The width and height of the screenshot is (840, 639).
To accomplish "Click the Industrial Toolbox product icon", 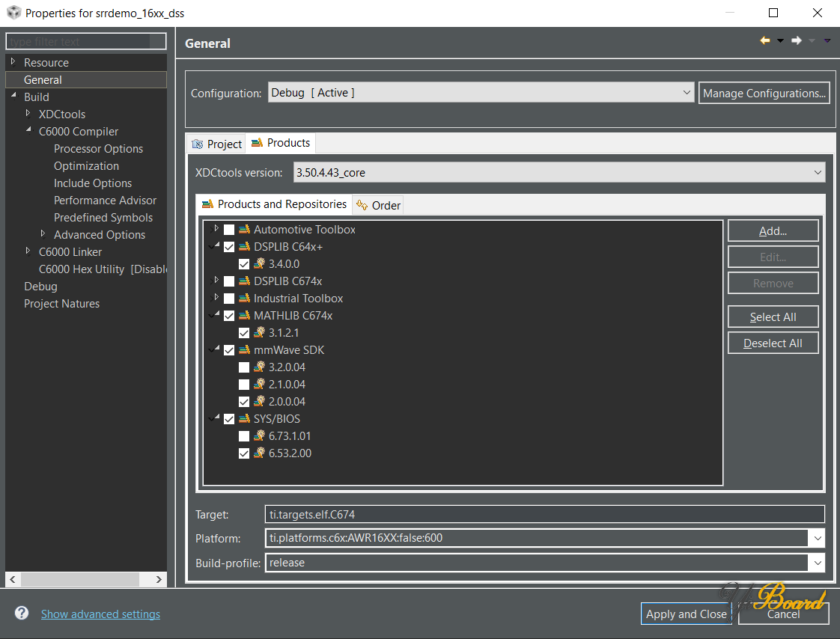I will point(244,299).
